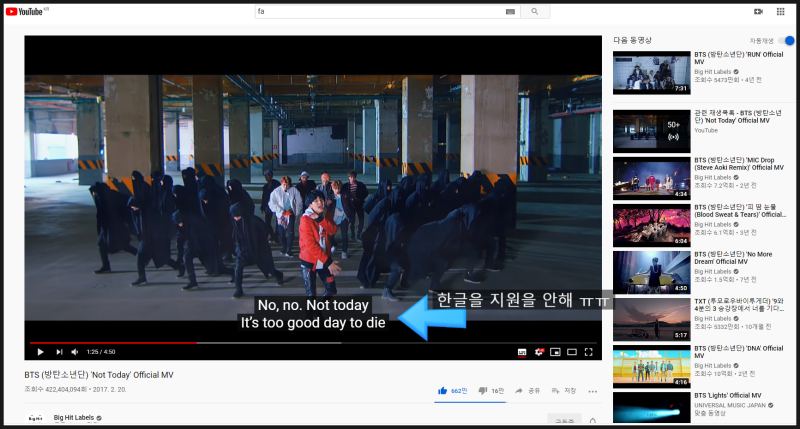Play the paused video
The height and width of the screenshot is (429, 800).
(x=40, y=352)
